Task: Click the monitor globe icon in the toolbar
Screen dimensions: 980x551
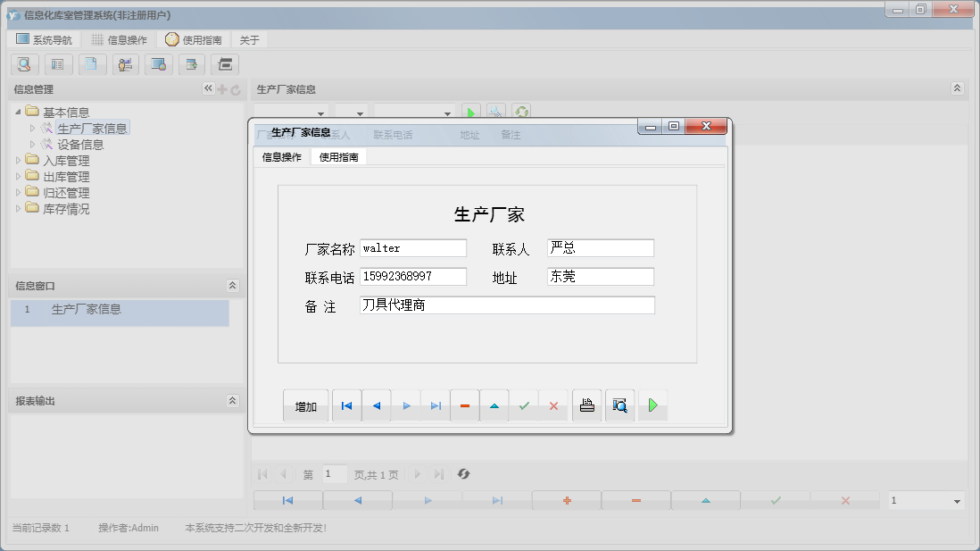Action: [159, 64]
